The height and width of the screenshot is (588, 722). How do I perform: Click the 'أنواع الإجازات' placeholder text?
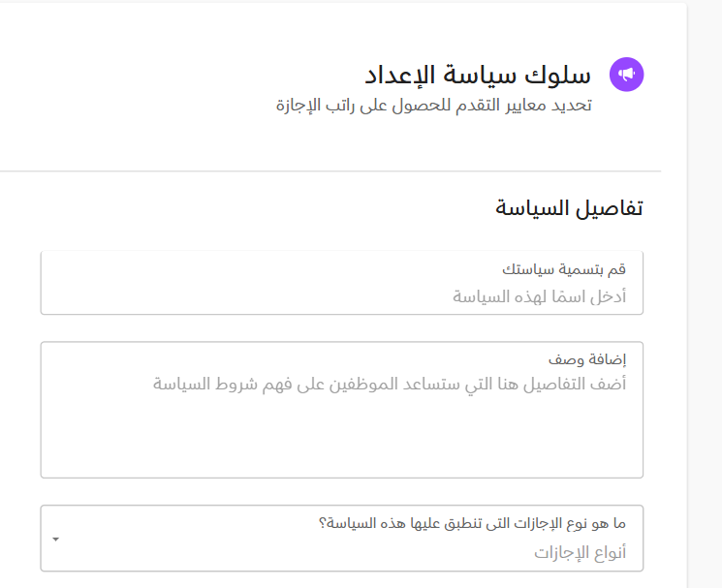pyautogui.click(x=580, y=552)
